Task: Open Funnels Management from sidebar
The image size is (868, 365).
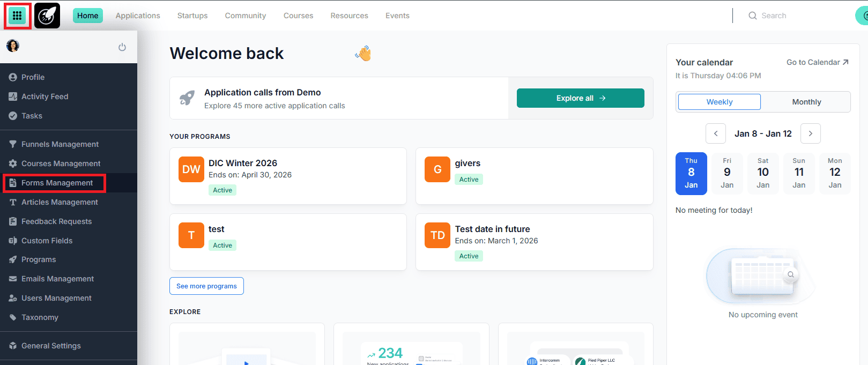Action: click(x=60, y=144)
